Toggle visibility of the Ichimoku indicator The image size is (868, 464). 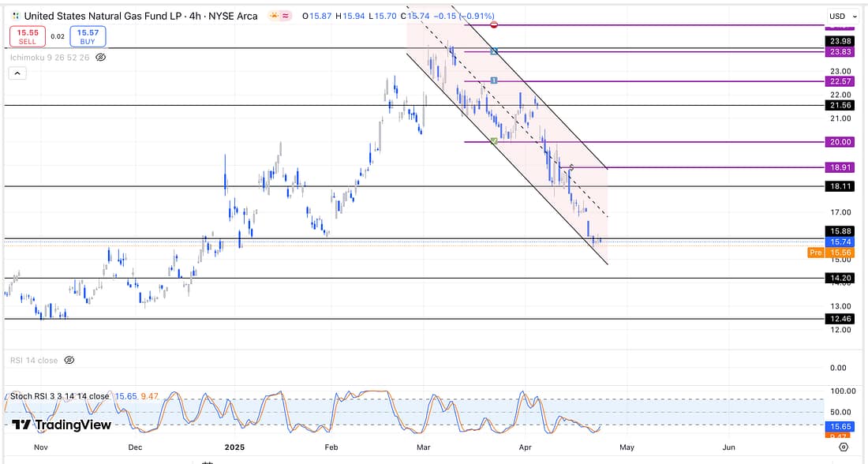[101, 58]
